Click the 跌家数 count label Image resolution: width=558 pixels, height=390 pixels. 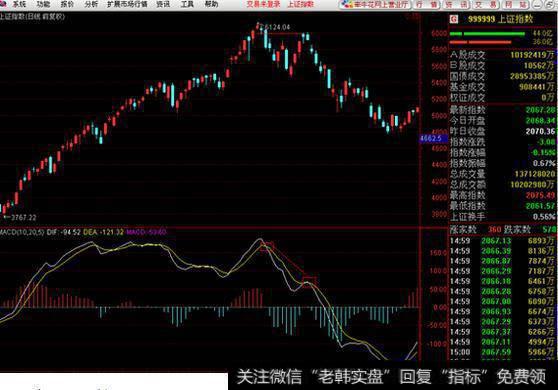coord(517,230)
